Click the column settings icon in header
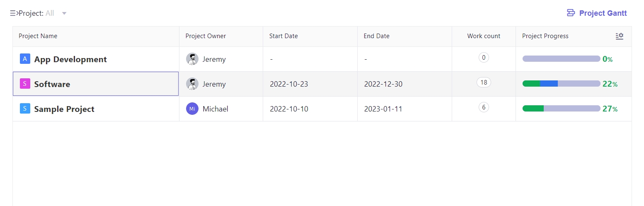This screenshot has height=206, width=644. [x=620, y=36]
